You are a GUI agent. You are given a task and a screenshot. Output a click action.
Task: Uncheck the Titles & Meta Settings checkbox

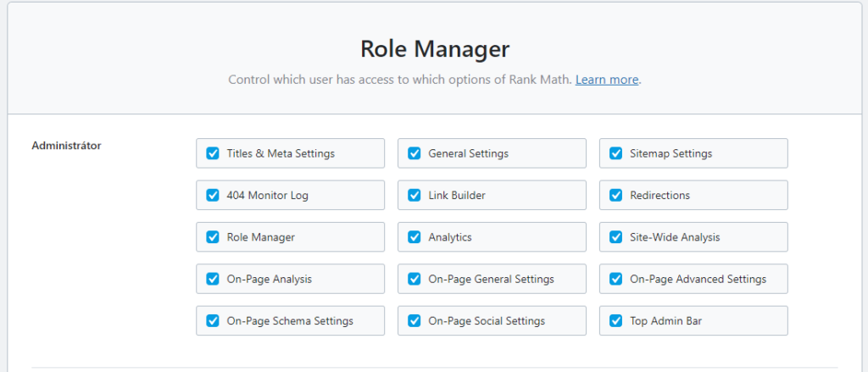click(213, 153)
